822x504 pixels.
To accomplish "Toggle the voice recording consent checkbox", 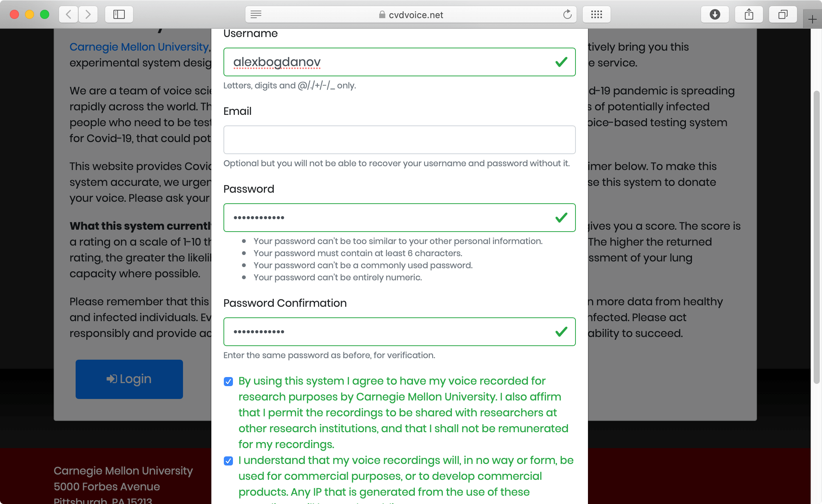I will click(228, 381).
